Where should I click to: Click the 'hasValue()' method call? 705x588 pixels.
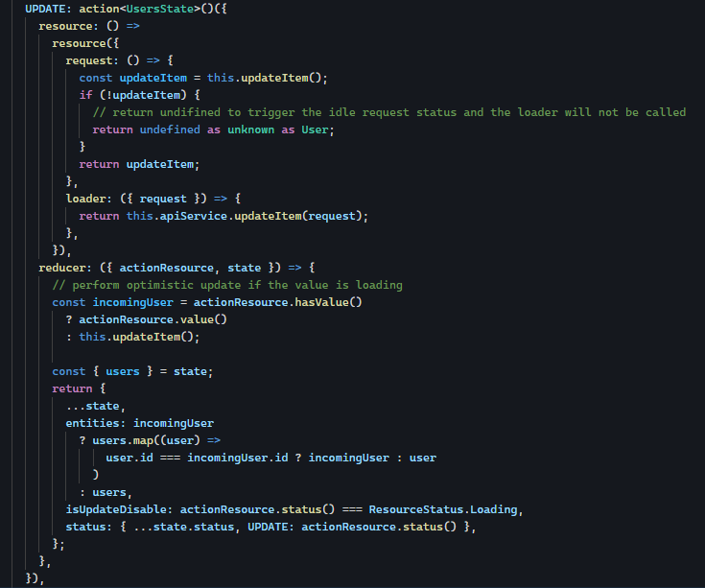tap(328, 302)
